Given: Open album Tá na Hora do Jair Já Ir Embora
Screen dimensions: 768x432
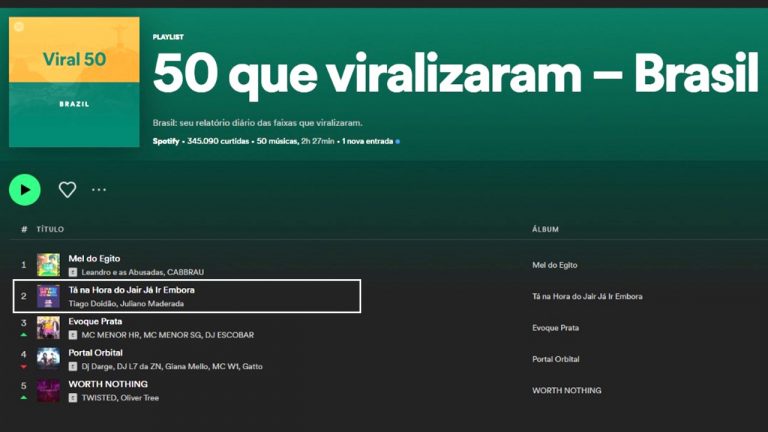Looking at the screenshot, I should 587,296.
